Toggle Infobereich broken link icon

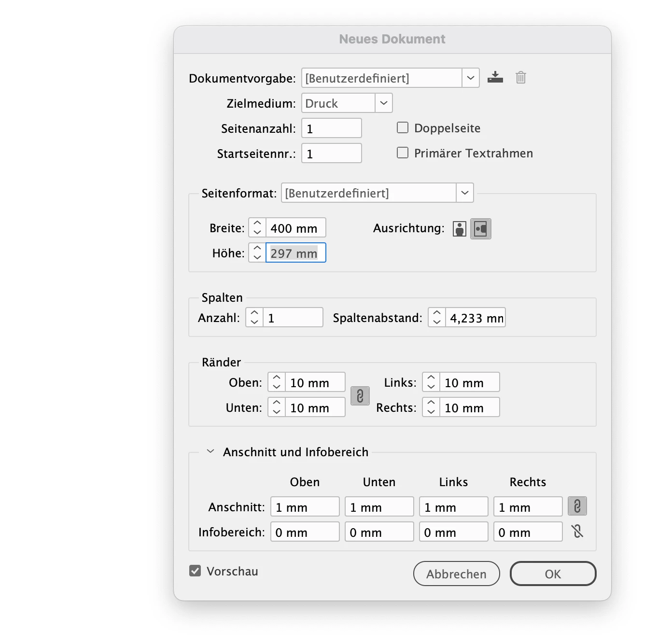tap(577, 532)
